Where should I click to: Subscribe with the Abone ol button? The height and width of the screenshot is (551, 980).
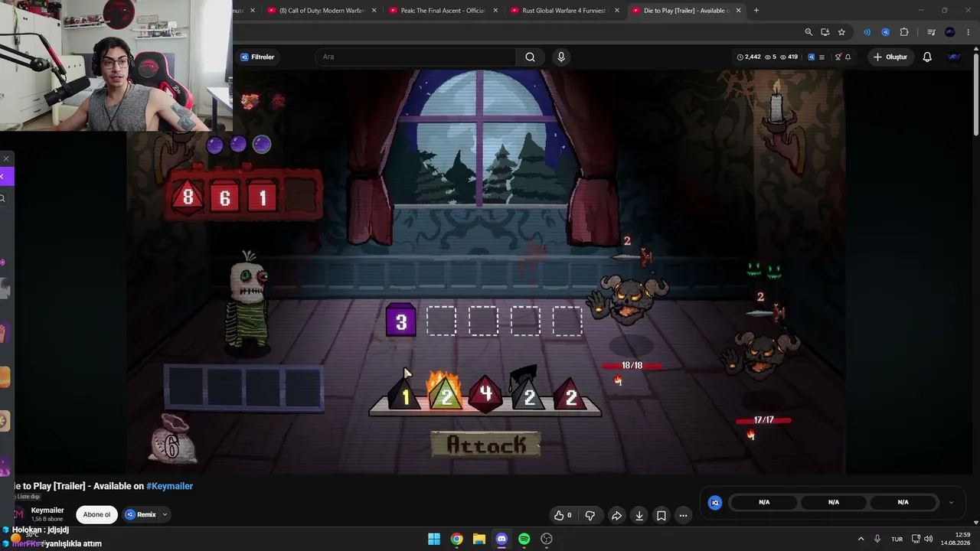click(96, 514)
